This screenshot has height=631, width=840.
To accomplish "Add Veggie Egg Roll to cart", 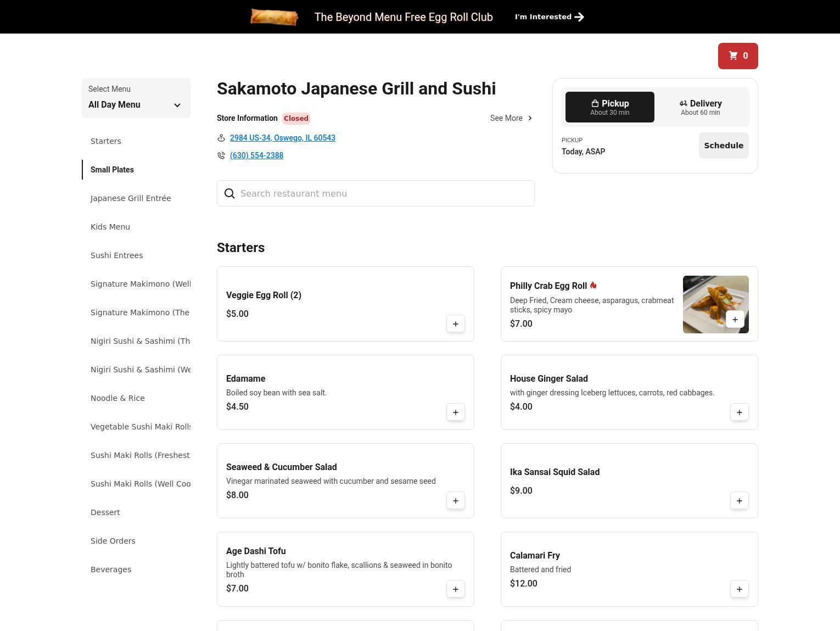I will tap(455, 324).
